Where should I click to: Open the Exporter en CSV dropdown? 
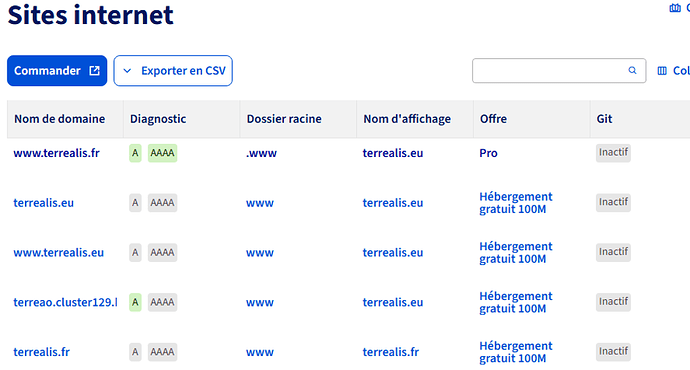pos(173,70)
